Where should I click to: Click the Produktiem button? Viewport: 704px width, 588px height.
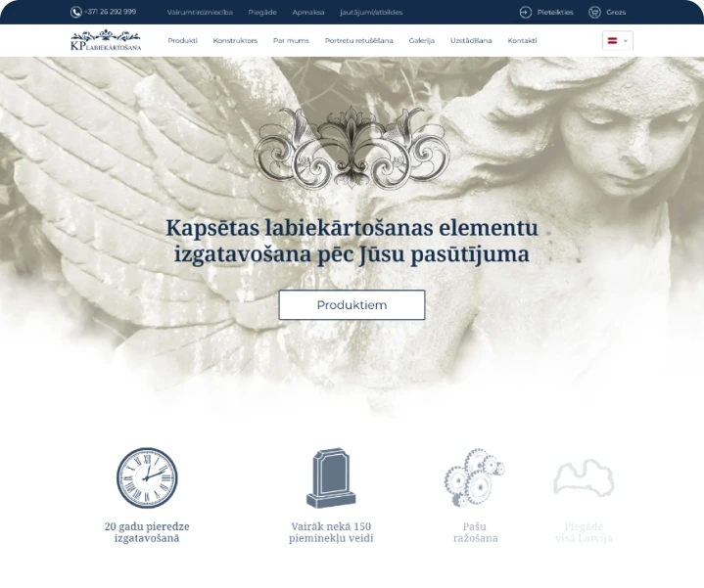[352, 305]
